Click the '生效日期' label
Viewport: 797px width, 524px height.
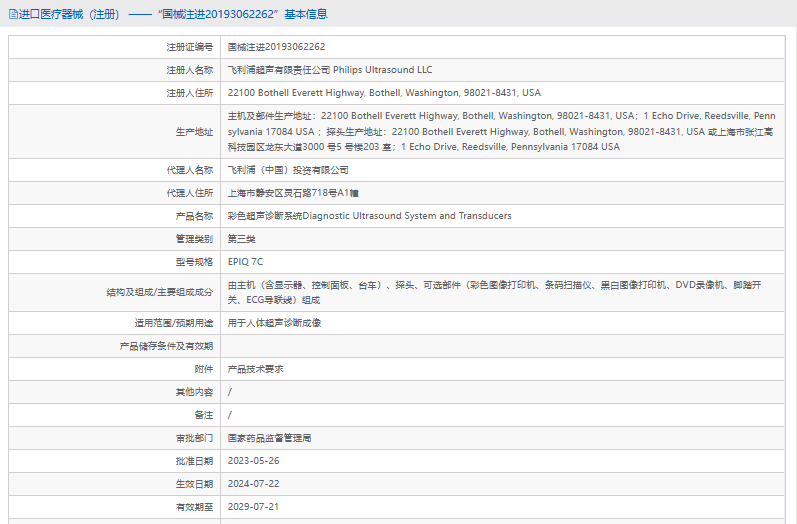(194, 484)
